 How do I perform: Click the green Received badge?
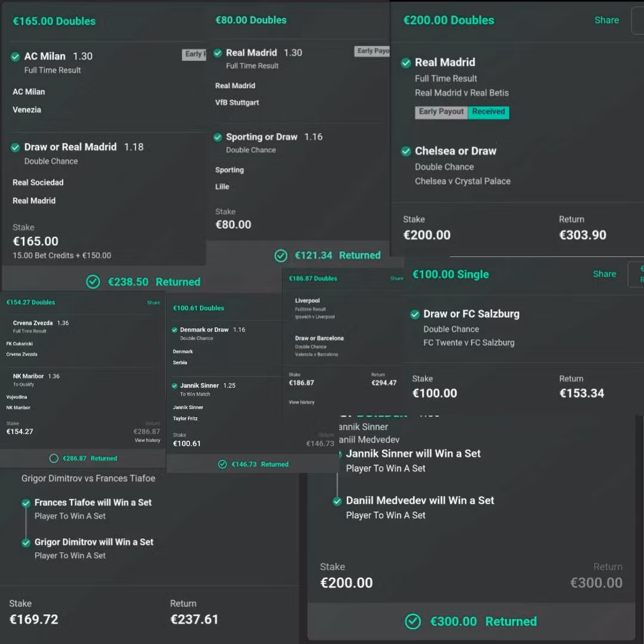click(488, 112)
